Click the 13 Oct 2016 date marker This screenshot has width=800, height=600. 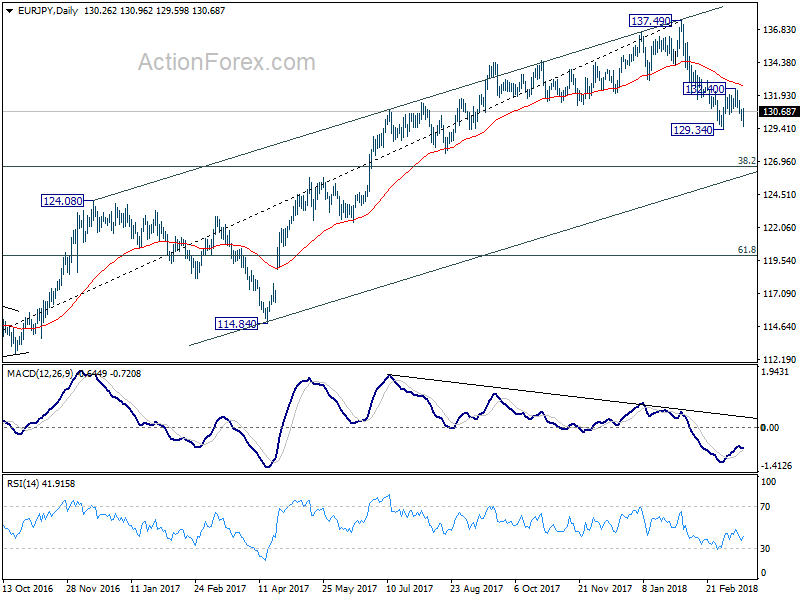(28, 588)
